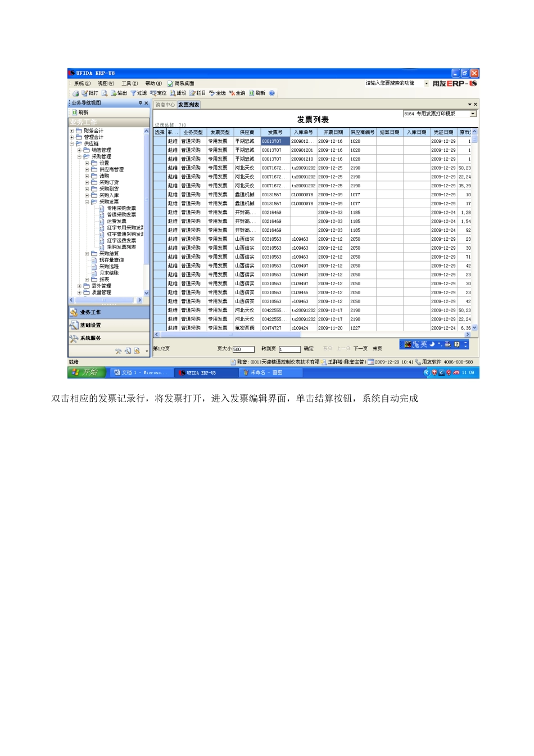The image size is (534, 756).
Task: Expand the 采购结算 tree node
Action: tap(87, 254)
